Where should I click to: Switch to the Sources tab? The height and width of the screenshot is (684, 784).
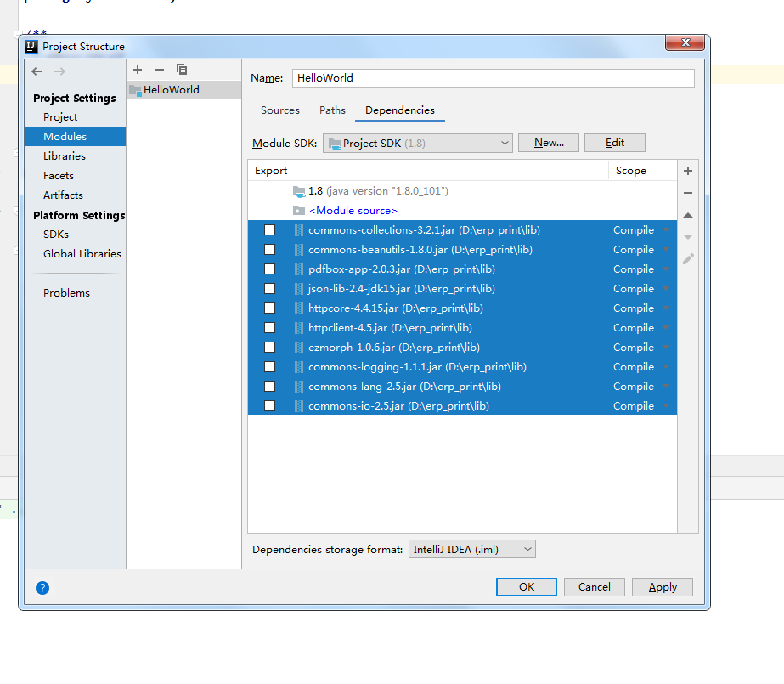[280, 110]
